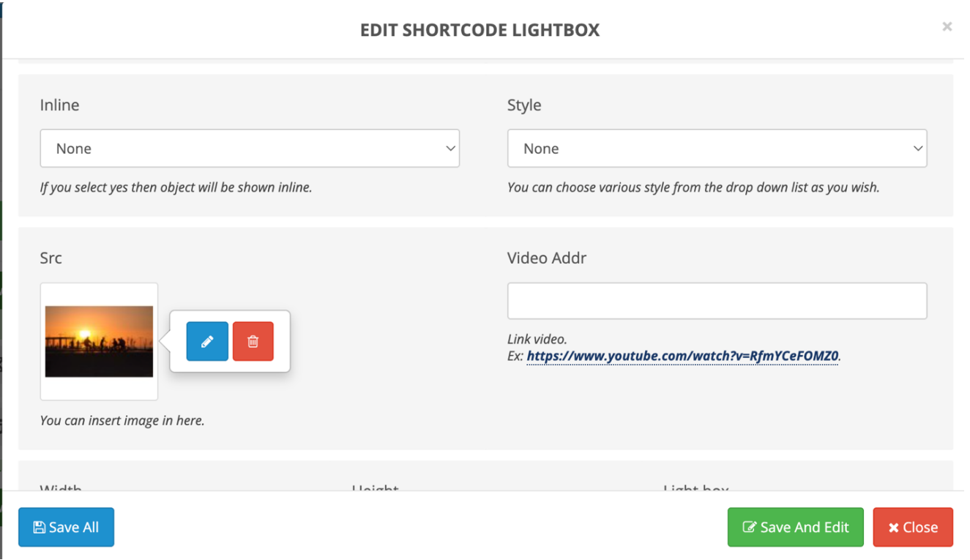Viewport: 970px width, 560px height.
Task: Open the example YouTube video link
Action: pyautogui.click(x=682, y=356)
